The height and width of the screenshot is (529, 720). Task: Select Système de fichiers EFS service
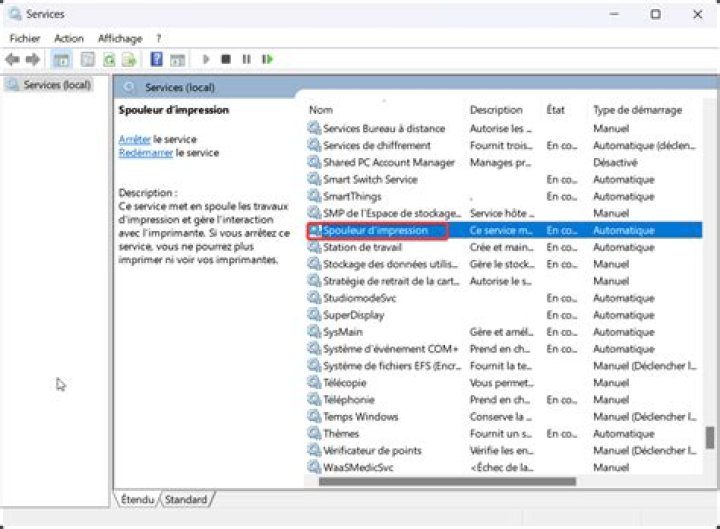click(392, 366)
